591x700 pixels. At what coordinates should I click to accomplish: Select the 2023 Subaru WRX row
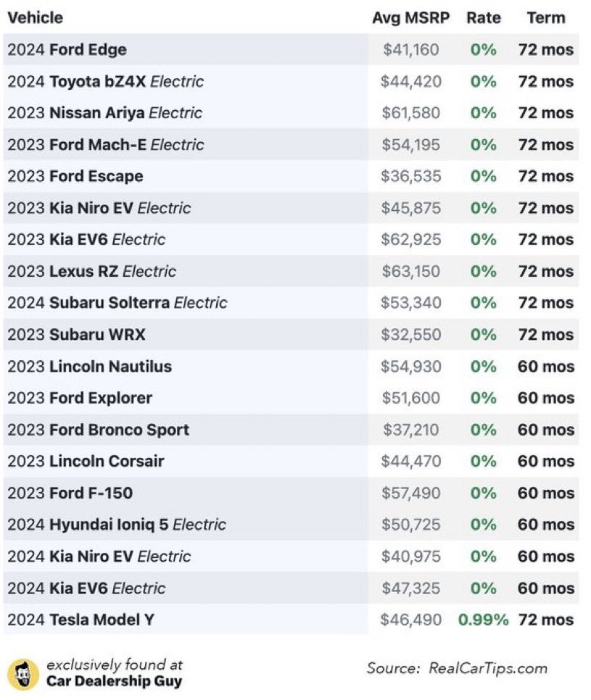click(x=291, y=335)
